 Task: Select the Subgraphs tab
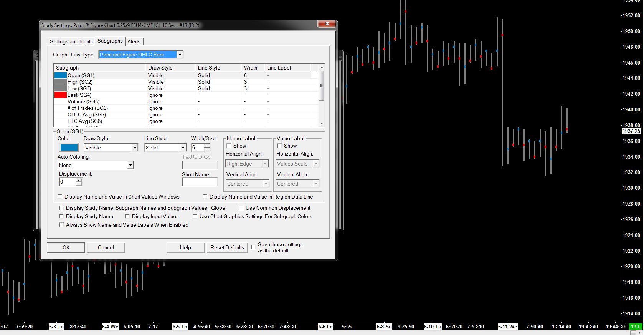(110, 41)
